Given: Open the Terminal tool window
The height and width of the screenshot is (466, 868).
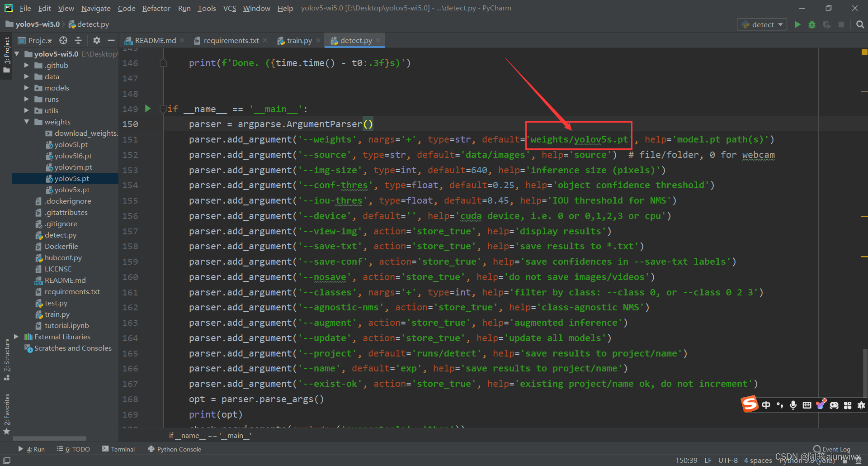Looking at the screenshot, I should pyautogui.click(x=118, y=449).
